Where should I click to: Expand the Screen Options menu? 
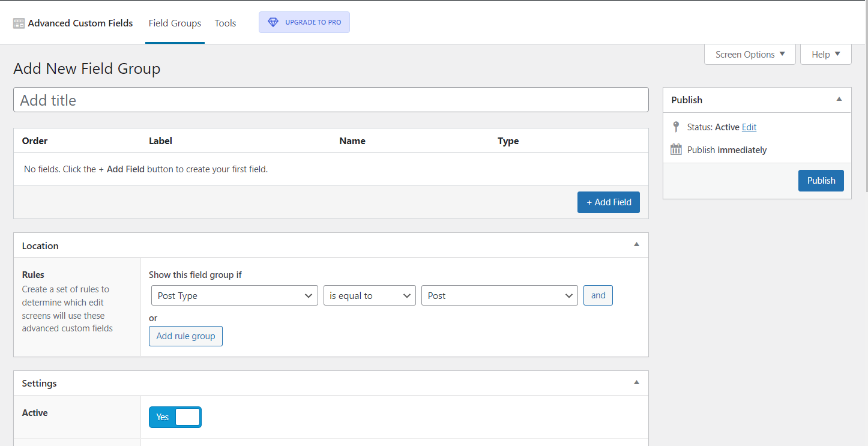750,55
